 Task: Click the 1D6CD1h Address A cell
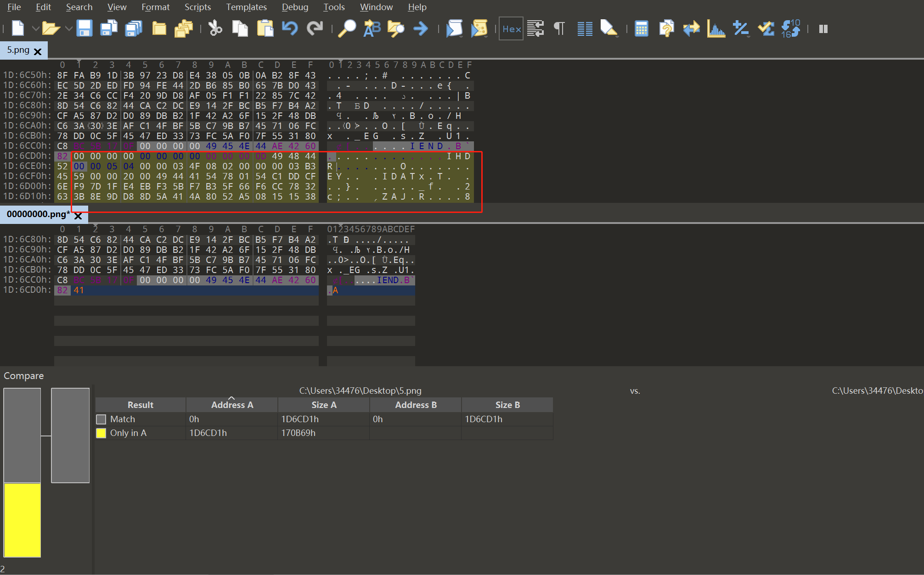pyautogui.click(x=208, y=433)
